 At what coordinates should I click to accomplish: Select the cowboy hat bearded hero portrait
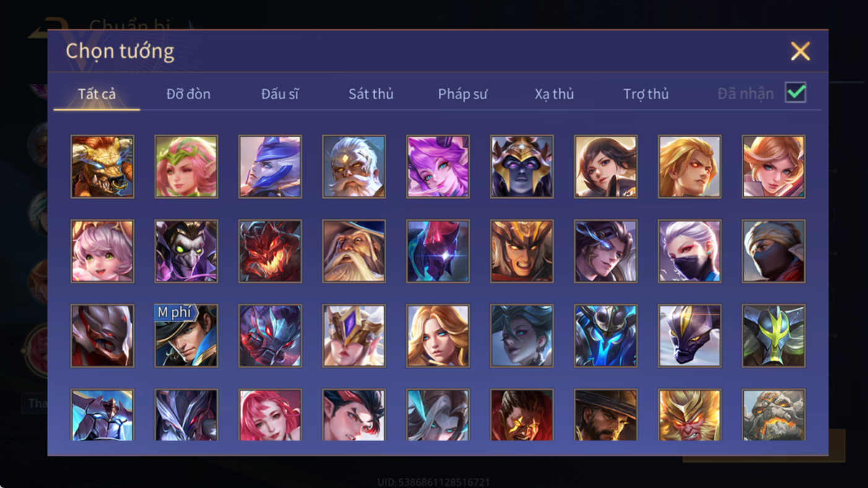(x=606, y=415)
